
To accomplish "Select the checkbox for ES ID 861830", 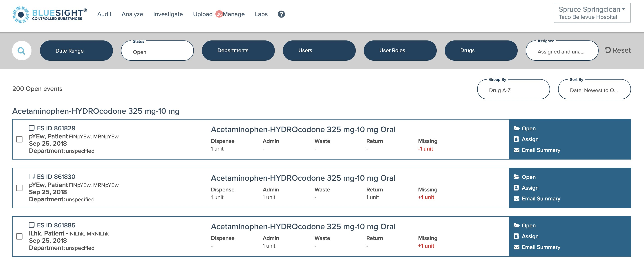I will point(19,188).
